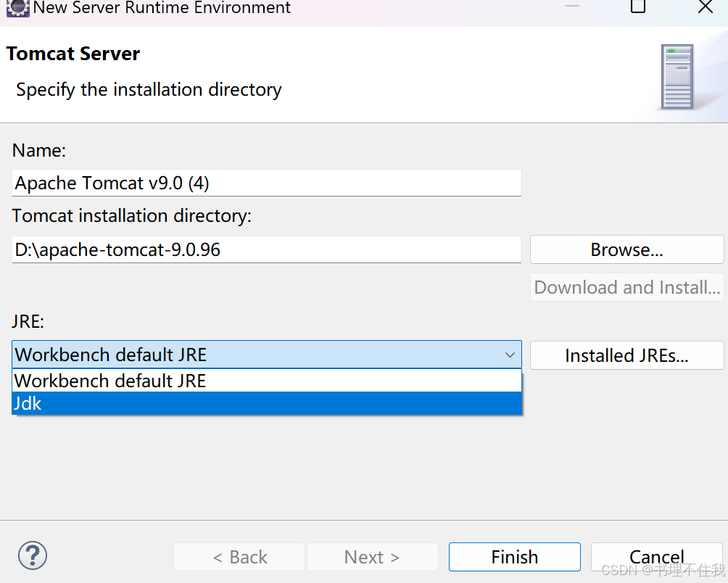Image resolution: width=728 pixels, height=583 pixels.
Task: Open the help question mark icon
Action: pyautogui.click(x=33, y=555)
